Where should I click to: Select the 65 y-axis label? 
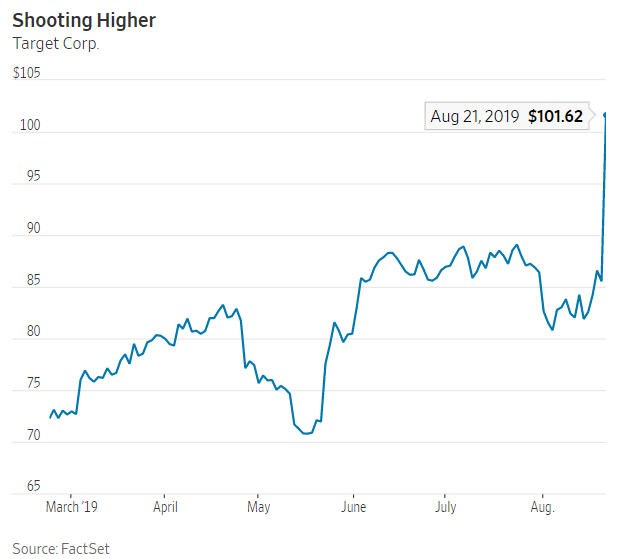click(34, 486)
